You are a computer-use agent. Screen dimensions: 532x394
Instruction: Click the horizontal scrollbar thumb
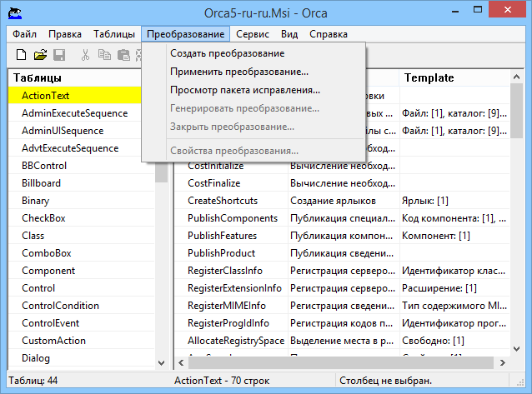341,363
